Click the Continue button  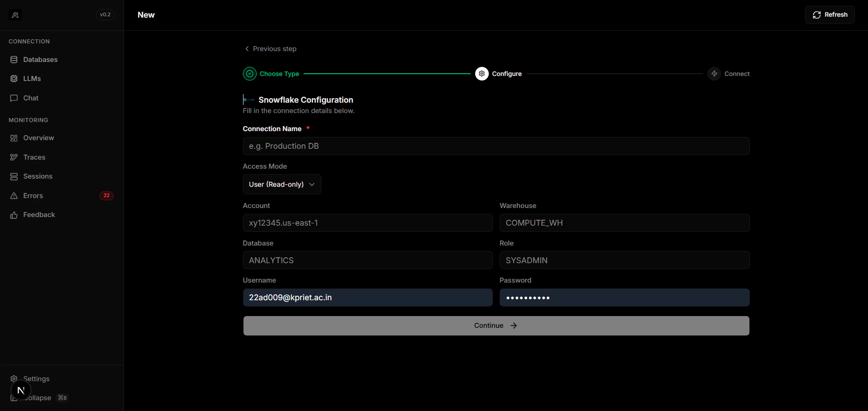(x=496, y=326)
